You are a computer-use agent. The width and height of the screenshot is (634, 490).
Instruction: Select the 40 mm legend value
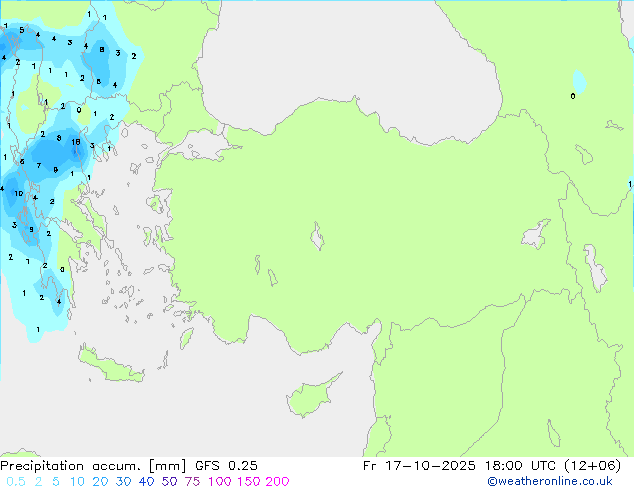pos(146,482)
